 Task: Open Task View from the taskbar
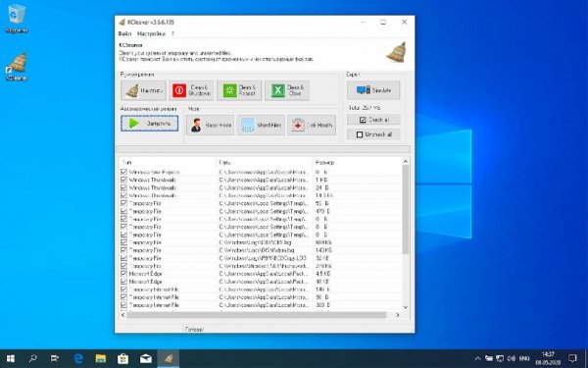55,358
